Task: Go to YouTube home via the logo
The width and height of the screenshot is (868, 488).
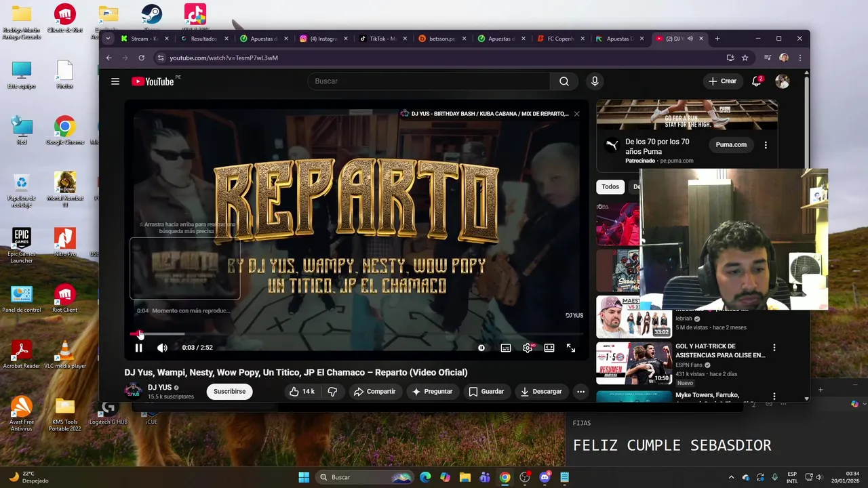Action: click(x=153, y=81)
